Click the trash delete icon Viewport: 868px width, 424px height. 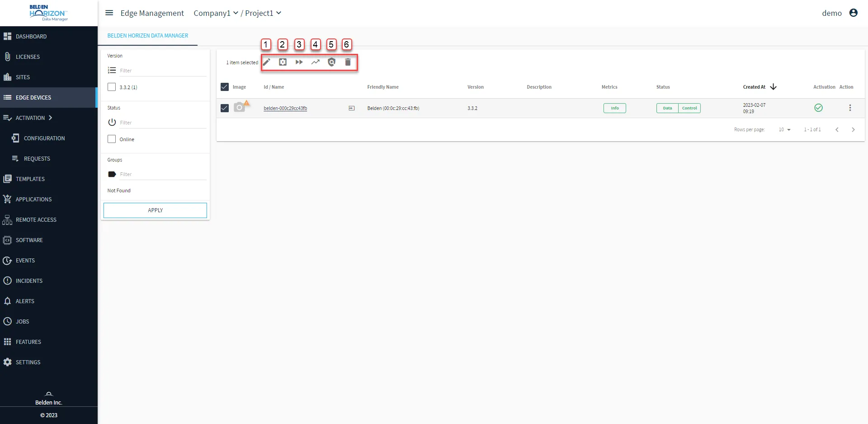pos(348,62)
